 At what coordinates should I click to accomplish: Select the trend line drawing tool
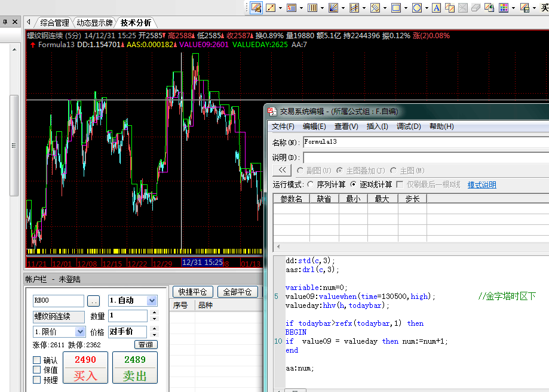coord(271,8)
